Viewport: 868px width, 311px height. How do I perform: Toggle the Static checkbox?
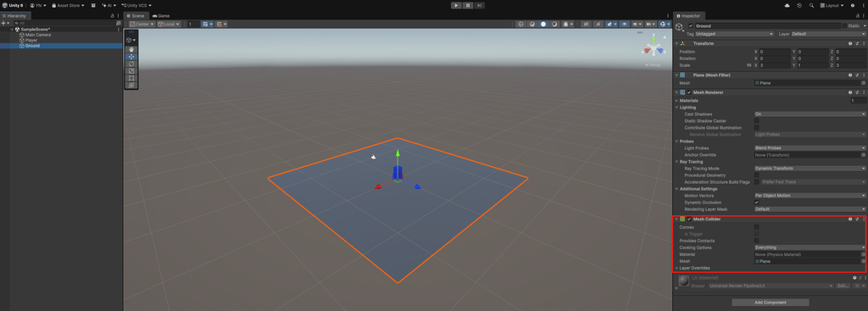844,26
